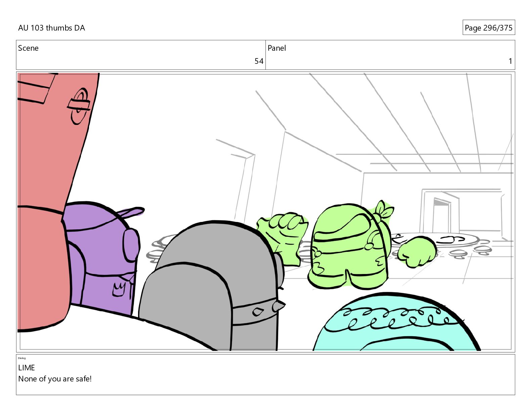Click the small 'Dialog' label

point(22,358)
